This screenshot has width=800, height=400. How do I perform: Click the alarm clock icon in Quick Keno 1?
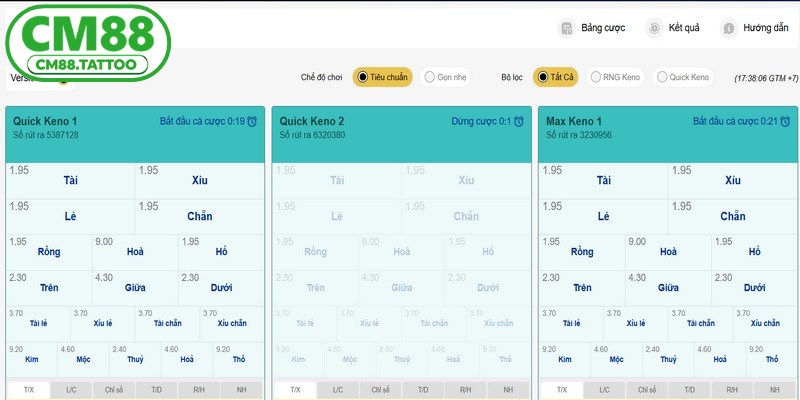[252, 122]
